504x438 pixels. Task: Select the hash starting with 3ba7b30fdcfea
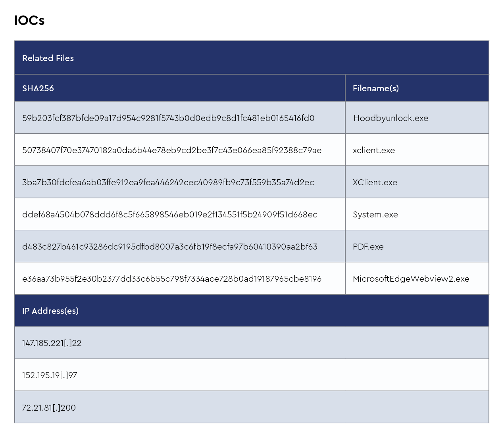click(168, 182)
